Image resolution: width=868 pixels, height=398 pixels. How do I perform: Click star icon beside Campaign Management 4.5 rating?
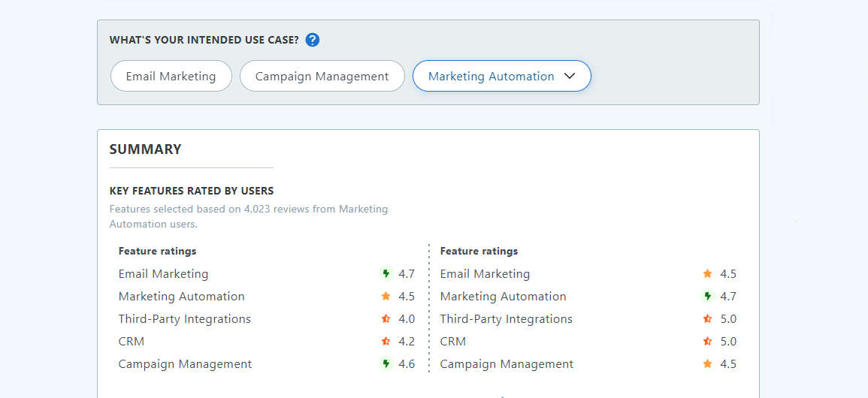(708, 364)
